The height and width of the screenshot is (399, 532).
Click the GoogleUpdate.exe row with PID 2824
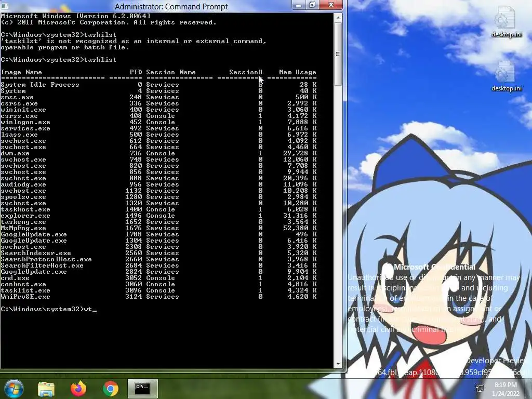(158, 272)
